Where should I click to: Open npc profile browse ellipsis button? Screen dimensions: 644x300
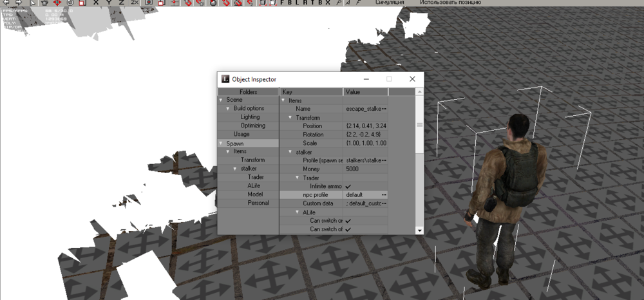tap(384, 194)
